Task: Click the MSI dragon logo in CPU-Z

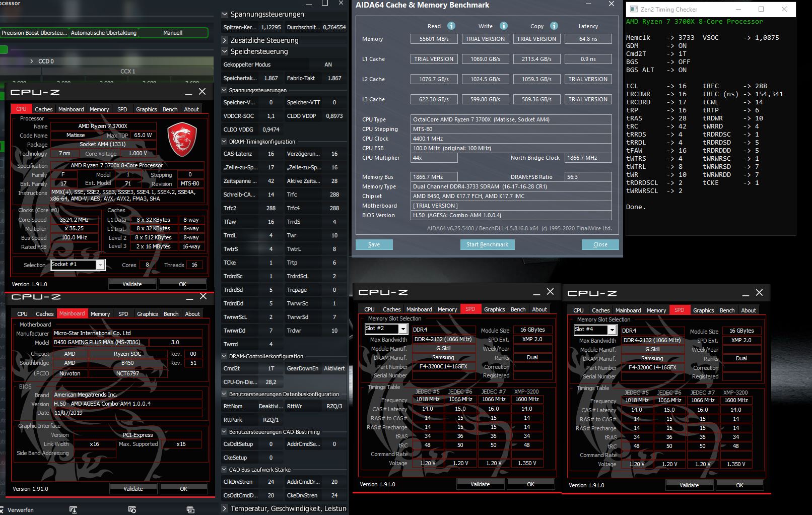Action: pos(182,139)
